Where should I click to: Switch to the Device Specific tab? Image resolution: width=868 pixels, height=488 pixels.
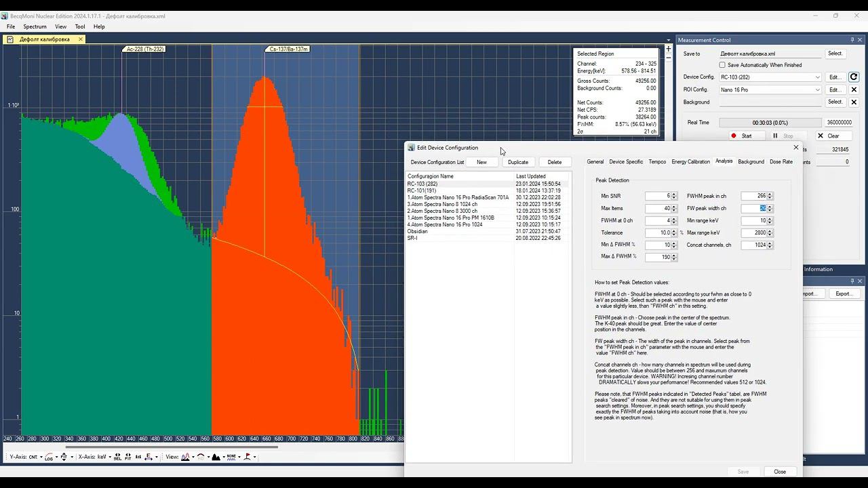(626, 162)
